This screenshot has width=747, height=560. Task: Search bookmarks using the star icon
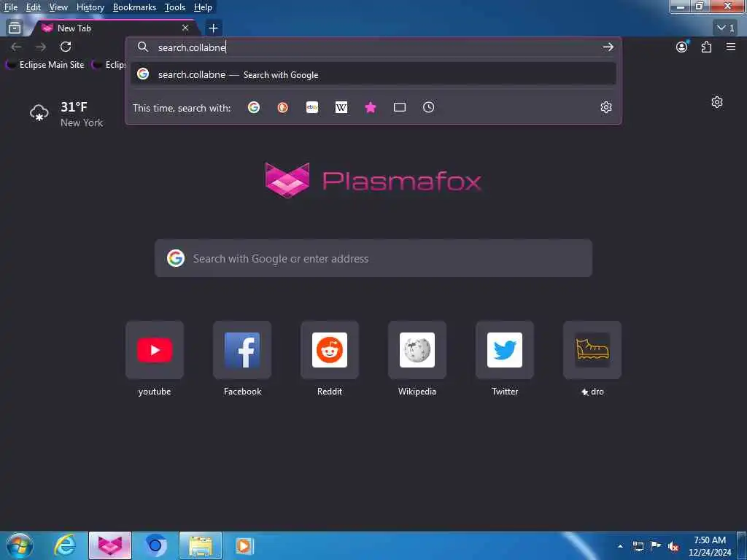tap(370, 108)
